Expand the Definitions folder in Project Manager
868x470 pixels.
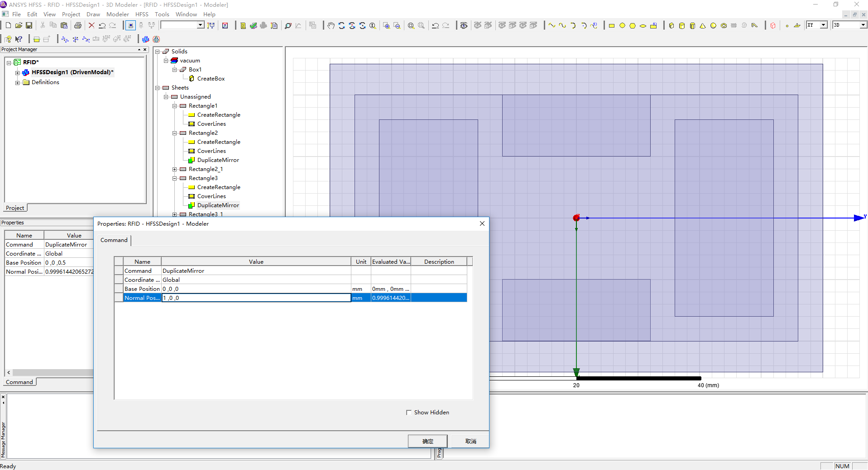[17, 82]
